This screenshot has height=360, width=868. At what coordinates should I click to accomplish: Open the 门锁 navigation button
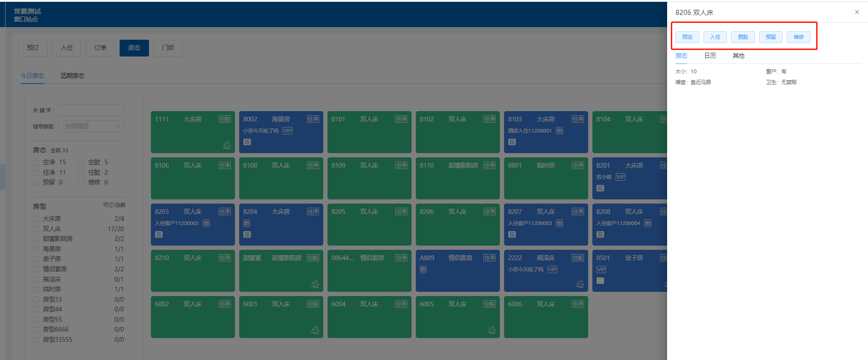pos(168,48)
